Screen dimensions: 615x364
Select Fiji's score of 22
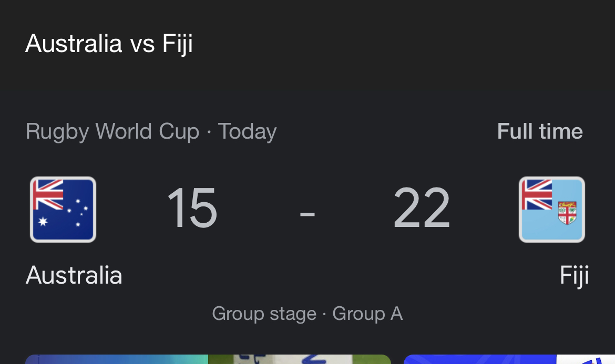click(x=422, y=207)
